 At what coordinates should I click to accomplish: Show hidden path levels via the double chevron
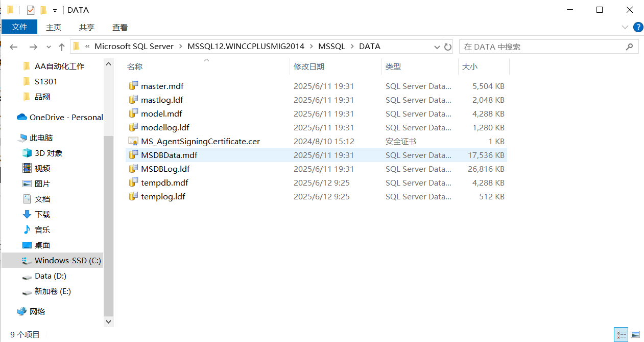(x=87, y=47)
